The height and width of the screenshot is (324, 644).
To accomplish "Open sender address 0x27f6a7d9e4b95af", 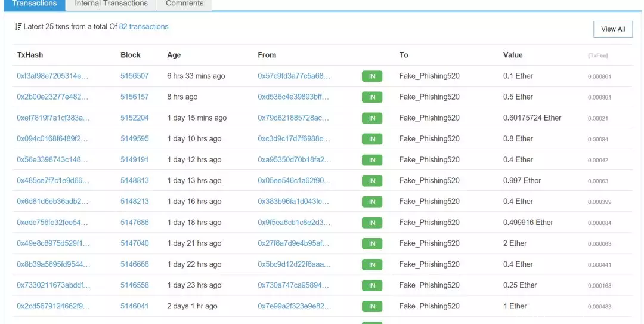I will point(294,243).
